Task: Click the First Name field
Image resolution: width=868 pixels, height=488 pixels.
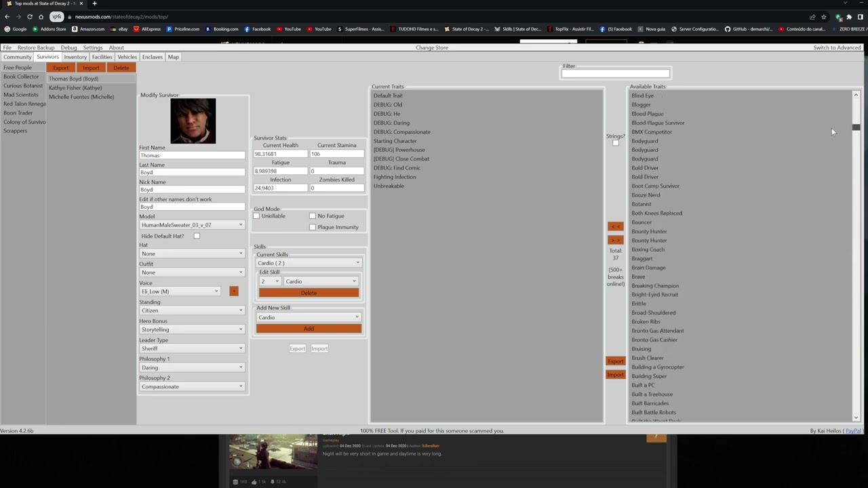Action: pyautogui.click(x=192, y=155)
